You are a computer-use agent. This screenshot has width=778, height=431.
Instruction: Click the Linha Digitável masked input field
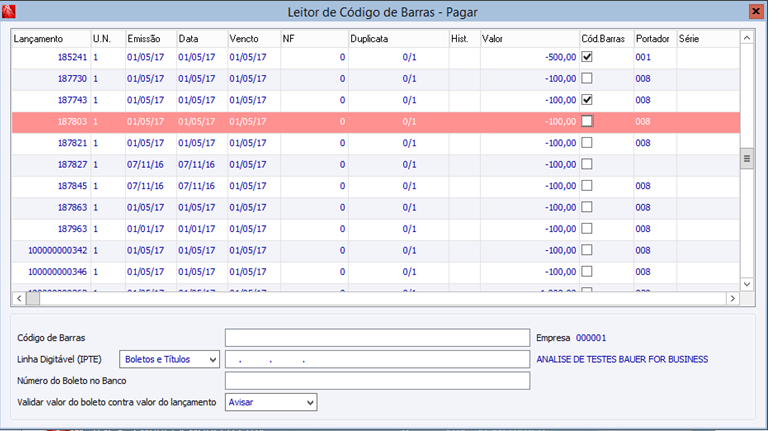377,360
